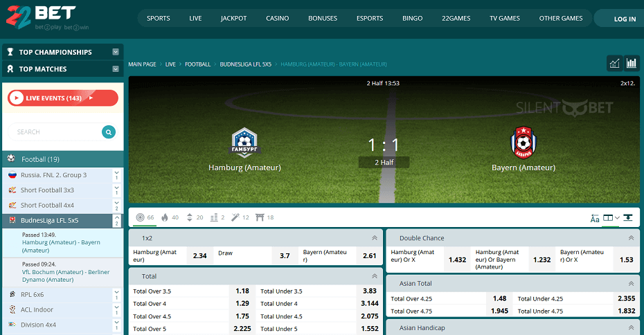Go to the Esports menu item
The height and width of the screenshot is (335, 644).
369,19
